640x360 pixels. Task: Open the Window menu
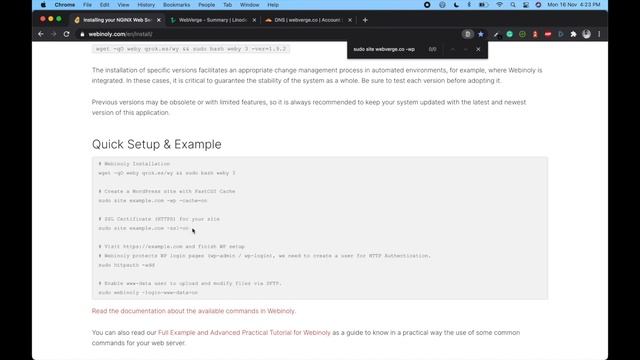pyautogui.click(x=249, y=5)
